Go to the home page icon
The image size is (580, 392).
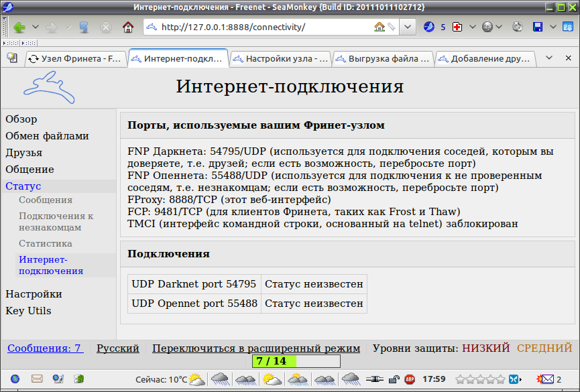tap(128, 27)
